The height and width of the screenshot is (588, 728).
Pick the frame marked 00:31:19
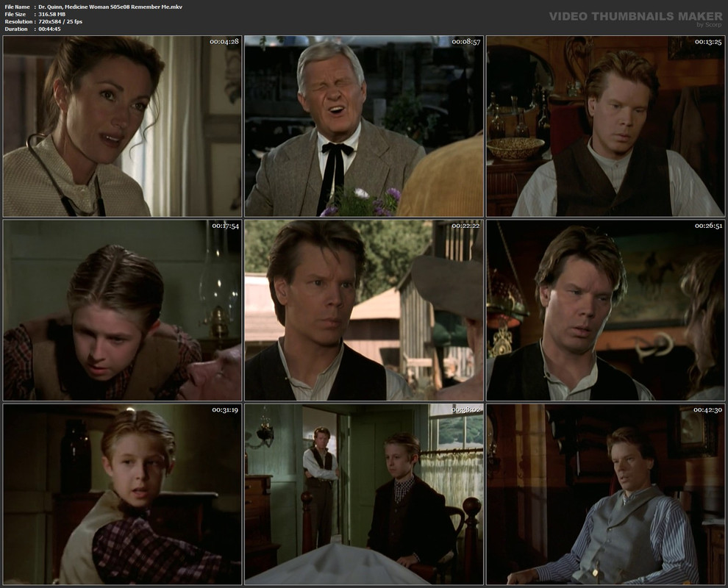tap(122, 494)
